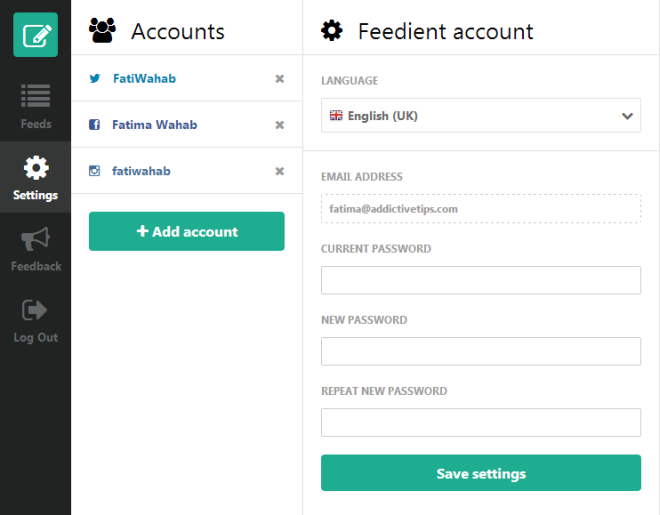660x515 pixels.
Task: Click the Twitter bird icon beside FatiWahab
Action: pyautogui.click(x=95, y=79)
